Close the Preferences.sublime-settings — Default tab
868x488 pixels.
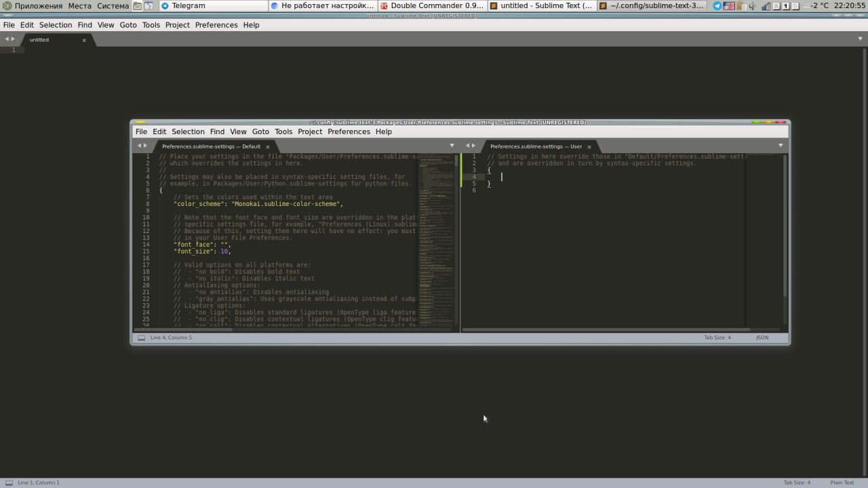tap(267, 146)
